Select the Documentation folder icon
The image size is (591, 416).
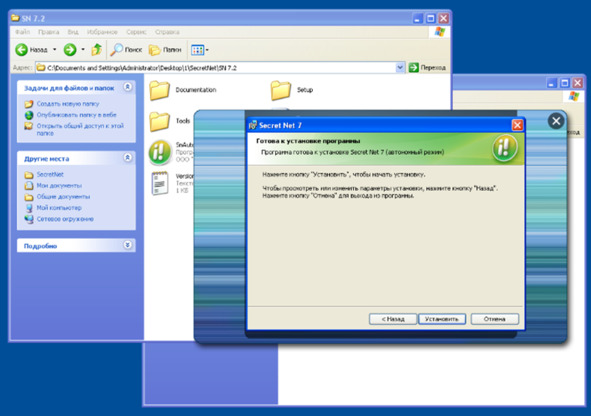click(159, 90)
